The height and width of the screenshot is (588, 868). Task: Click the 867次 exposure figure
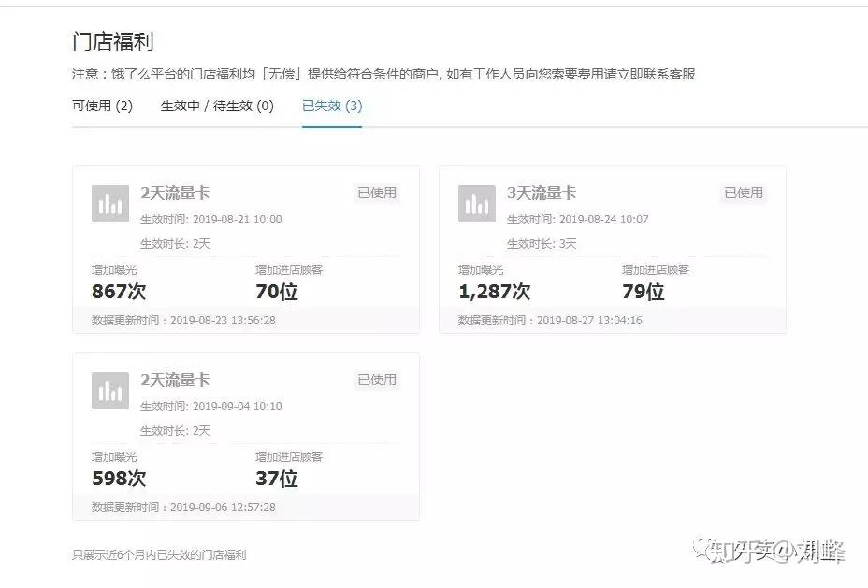[119, 291]
